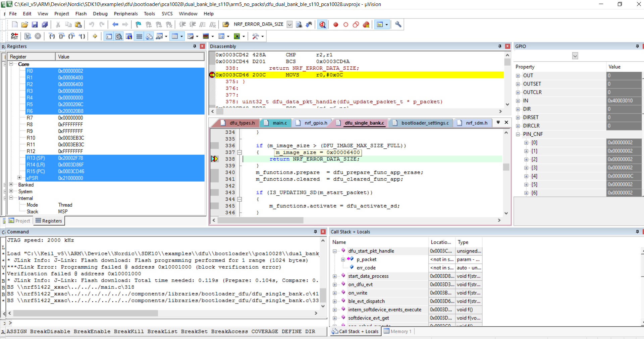Click the Step Over braces icon
The width and height of the screenshot is (644, 339).
62,36
